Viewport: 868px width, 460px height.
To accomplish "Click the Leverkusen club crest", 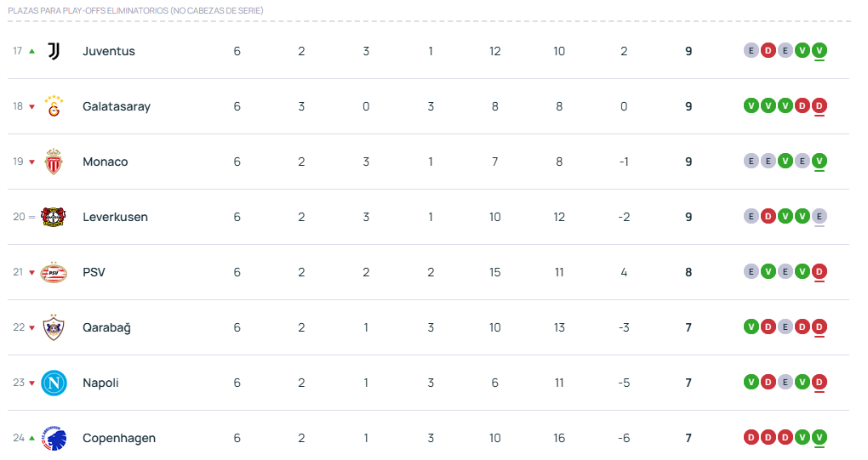I will 54,217.
